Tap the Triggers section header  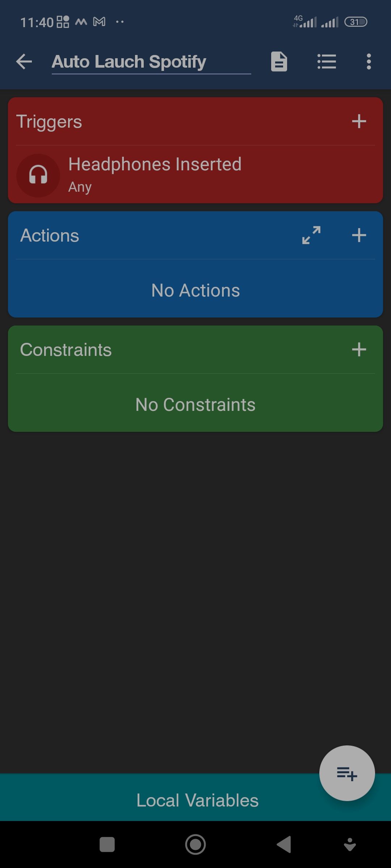tap(49, 122)
